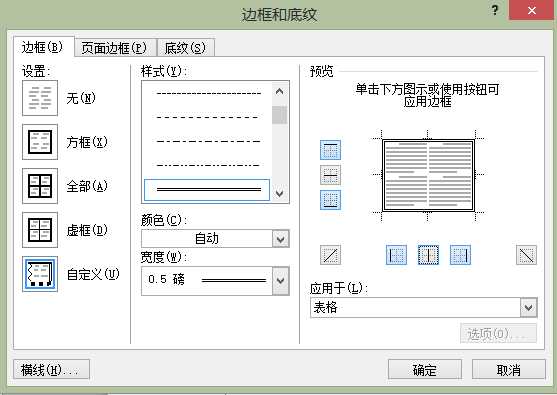Switch to the 底纹(S) tab

tap(186, 48)
